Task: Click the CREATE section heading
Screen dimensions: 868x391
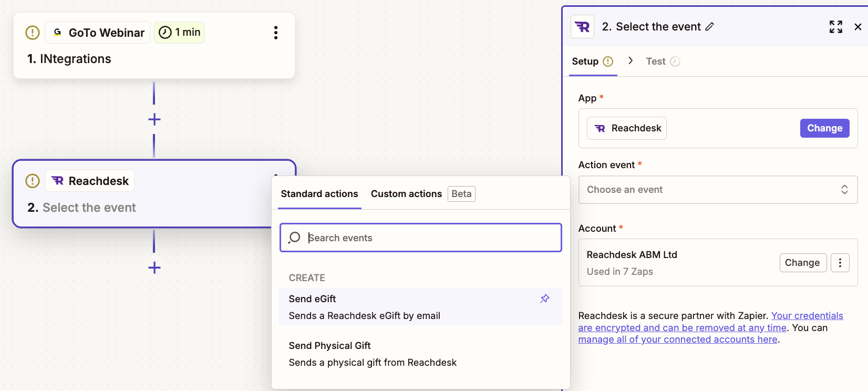Action: pyautogui.click(x=307, y=278)
